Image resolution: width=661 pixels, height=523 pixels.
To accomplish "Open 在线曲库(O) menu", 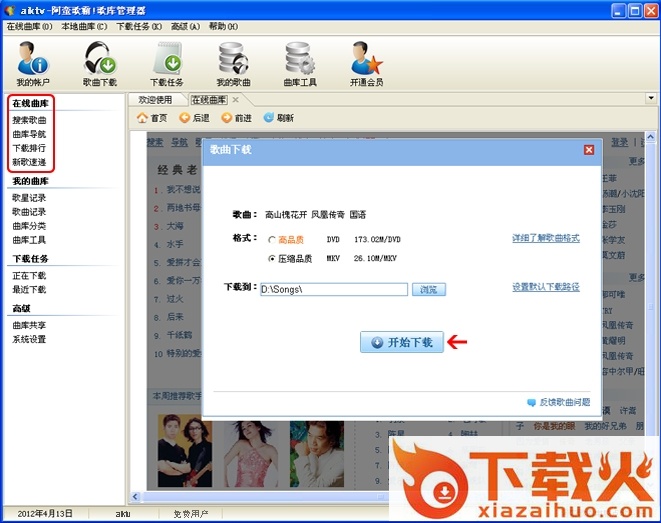I will click(x=30, y=27).
